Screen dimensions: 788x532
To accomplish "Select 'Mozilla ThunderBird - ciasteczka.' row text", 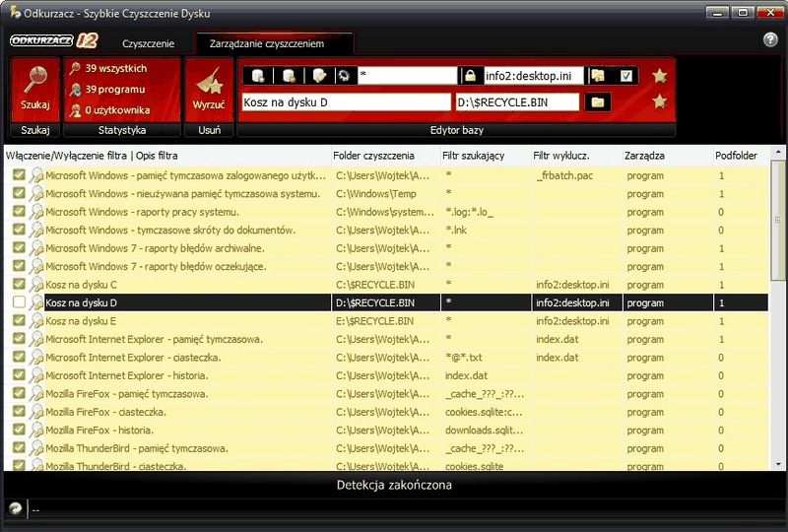I will 116,466.
